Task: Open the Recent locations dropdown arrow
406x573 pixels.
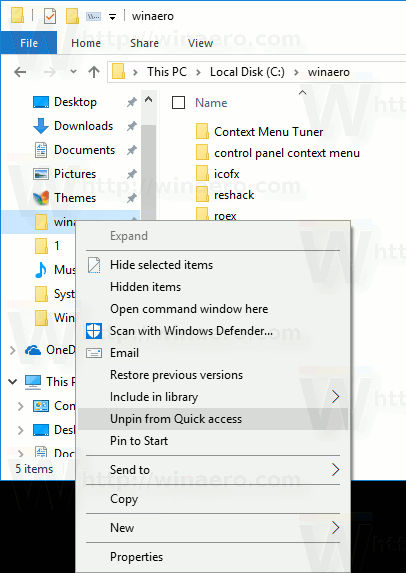Action: [x=73, y=72]
